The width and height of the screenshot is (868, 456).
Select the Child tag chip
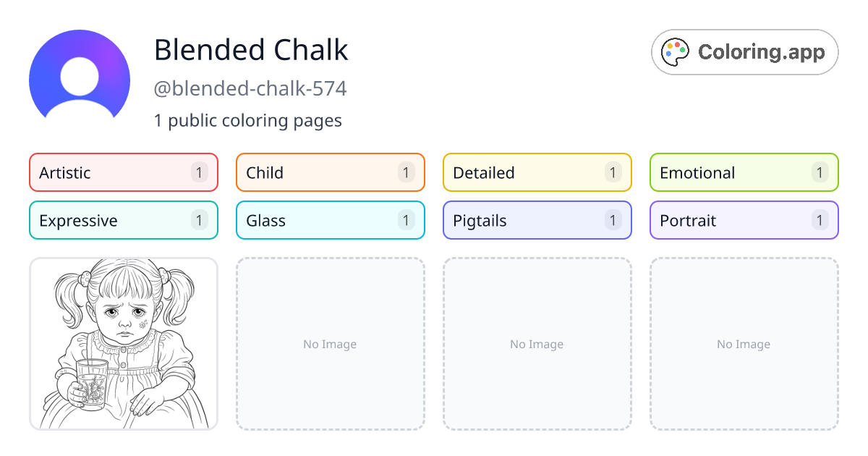coord(330,172)
